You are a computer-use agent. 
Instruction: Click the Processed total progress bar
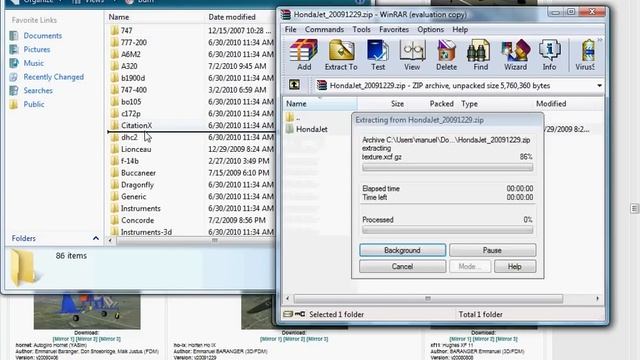click(447, 230)
